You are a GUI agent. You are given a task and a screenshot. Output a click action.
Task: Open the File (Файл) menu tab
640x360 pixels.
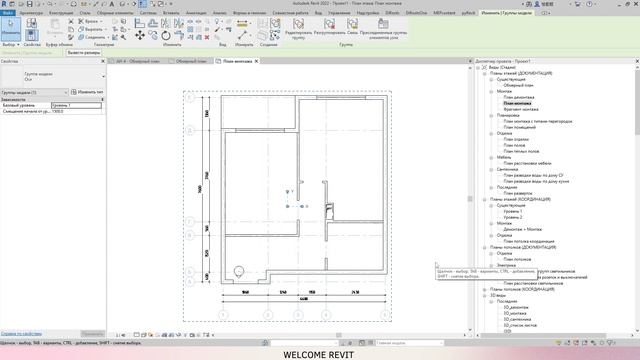[8, 13]
